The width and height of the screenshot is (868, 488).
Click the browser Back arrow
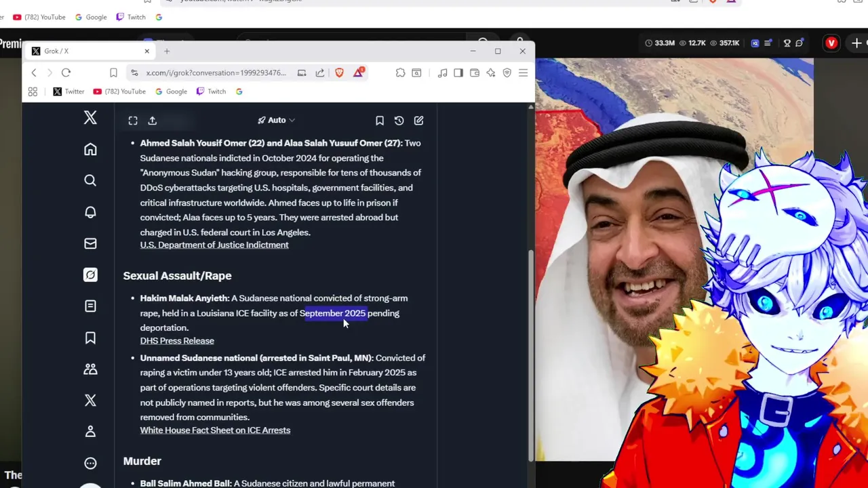(x=34, y=73)
